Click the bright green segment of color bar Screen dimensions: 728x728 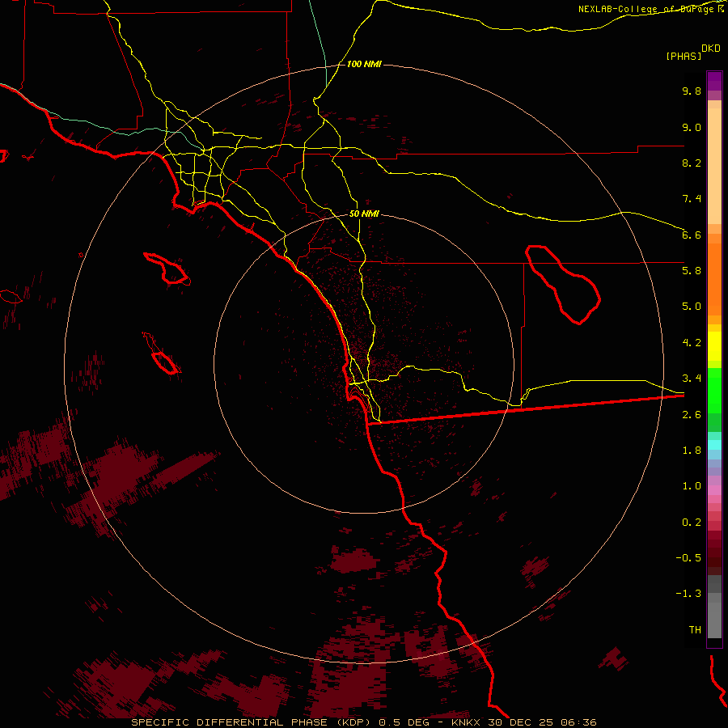pyautogui.click(x=714, y=390)
